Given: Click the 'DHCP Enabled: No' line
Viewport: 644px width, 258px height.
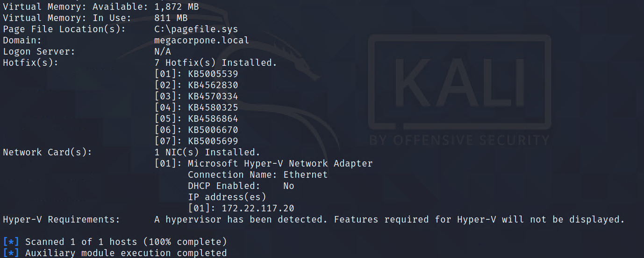Looking at the screenshot, I should coord(241,186).
